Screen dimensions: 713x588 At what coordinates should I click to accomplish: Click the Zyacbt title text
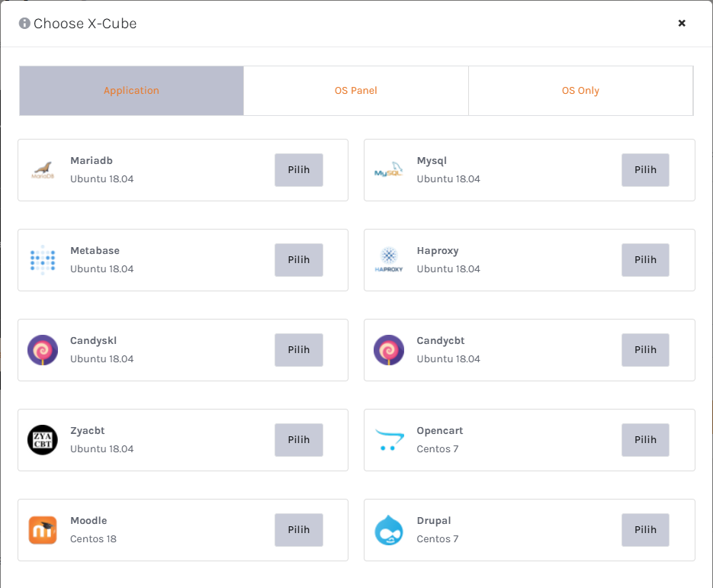tap(87, 431)
